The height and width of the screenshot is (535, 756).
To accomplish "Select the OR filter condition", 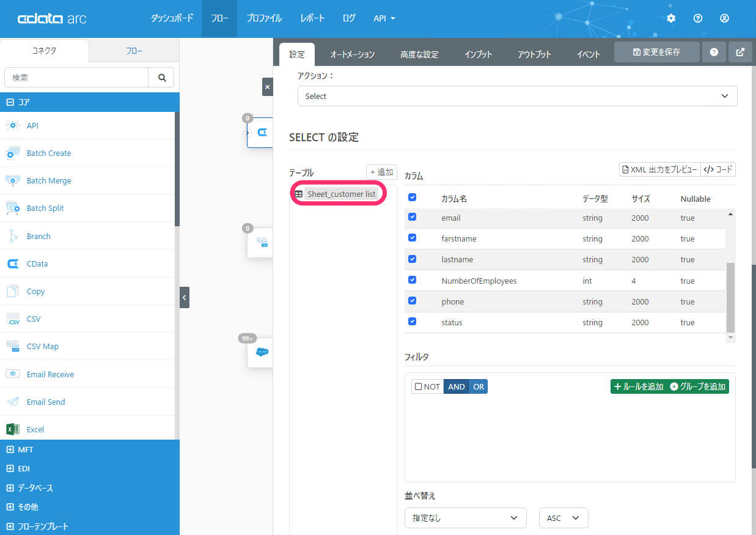I will tap(479, 386).
